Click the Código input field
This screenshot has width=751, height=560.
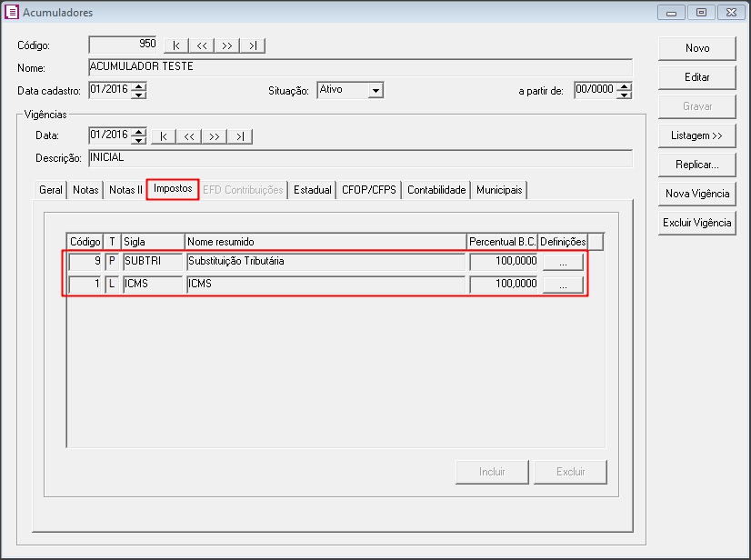click(x=124, y=45)
